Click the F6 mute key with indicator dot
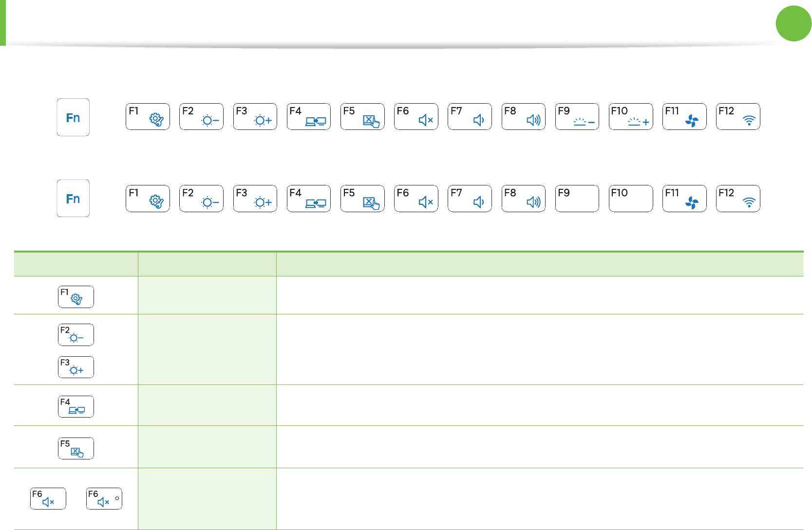This screenshot has width=812, height=530. click(x=104, y=498)
